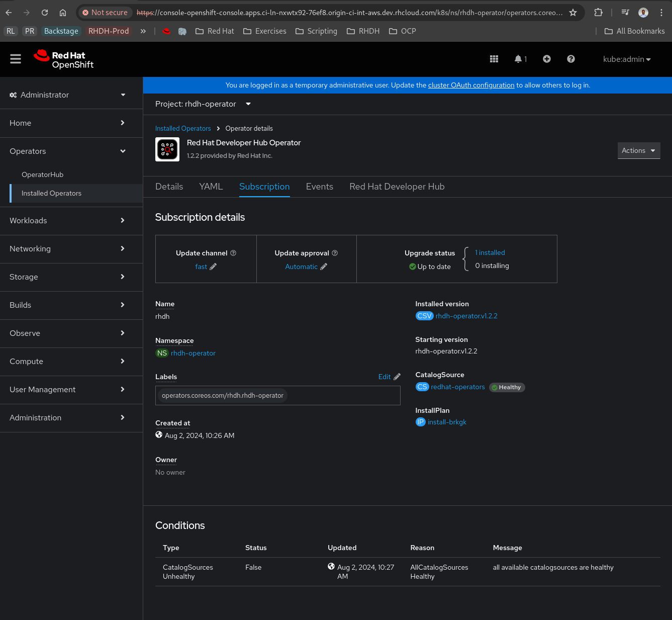Open the application launcher grid icon
This screenshot has width=672, height=620.
(x=494, y=59)
